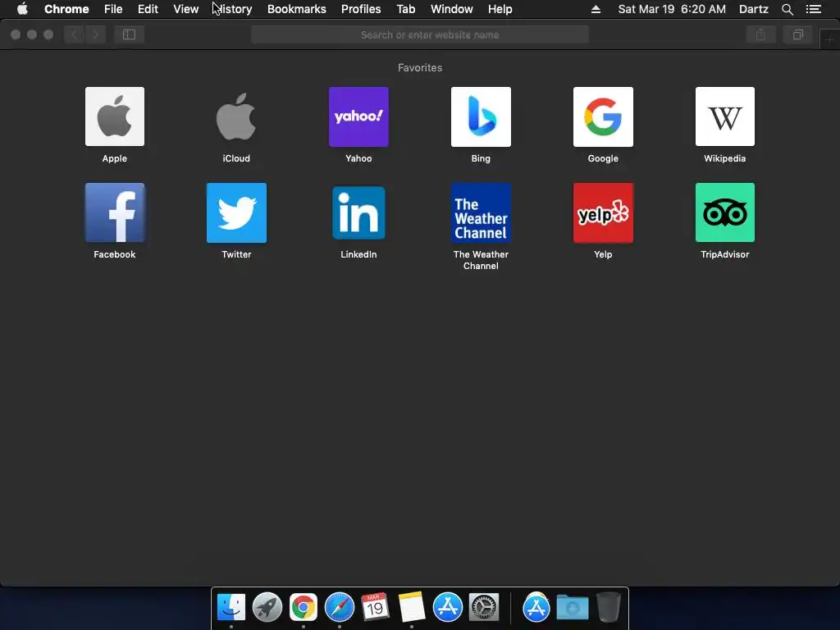Open Safari compass in the Dock
The image size is (840, 630).
click(340, 608)
